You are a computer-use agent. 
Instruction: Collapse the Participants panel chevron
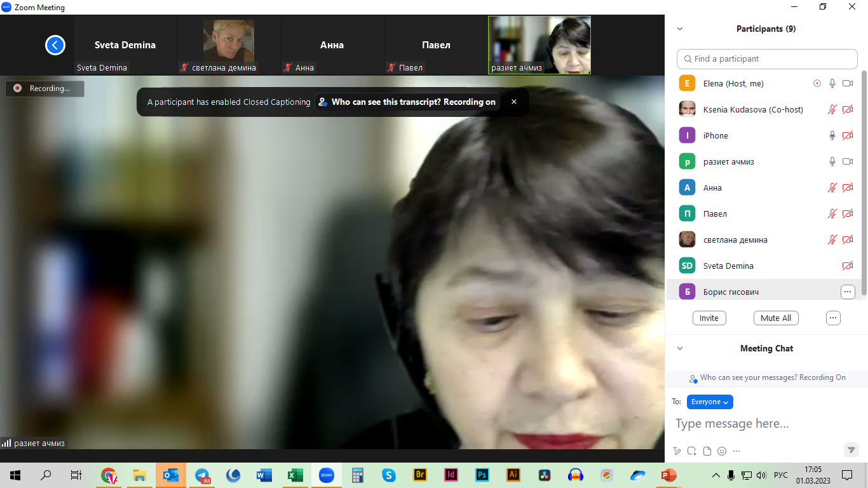click(680, 29)
